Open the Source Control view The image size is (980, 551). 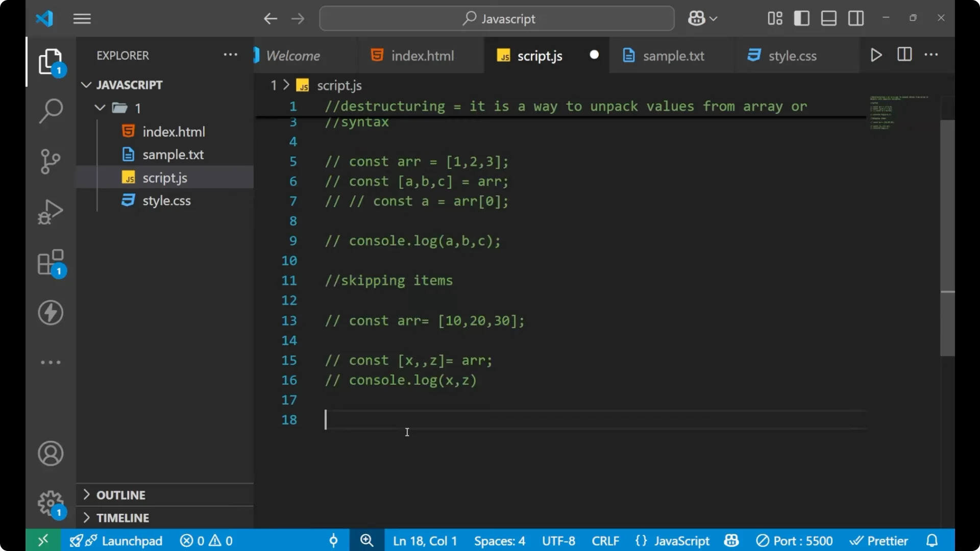[50, 161]
